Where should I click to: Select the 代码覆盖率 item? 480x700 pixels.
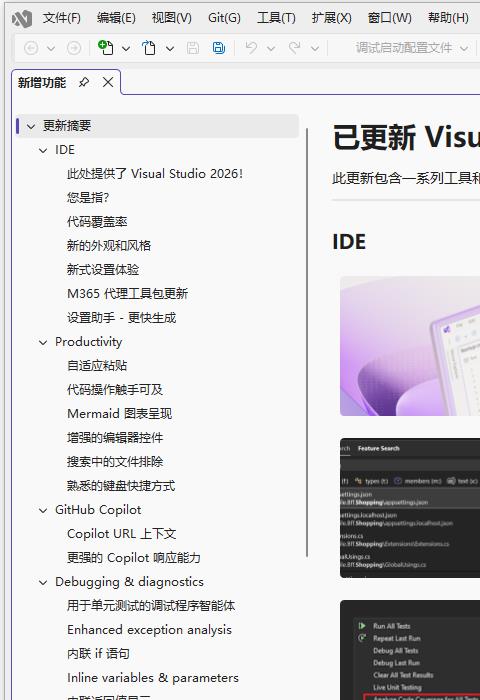click(x=97, y=221)
